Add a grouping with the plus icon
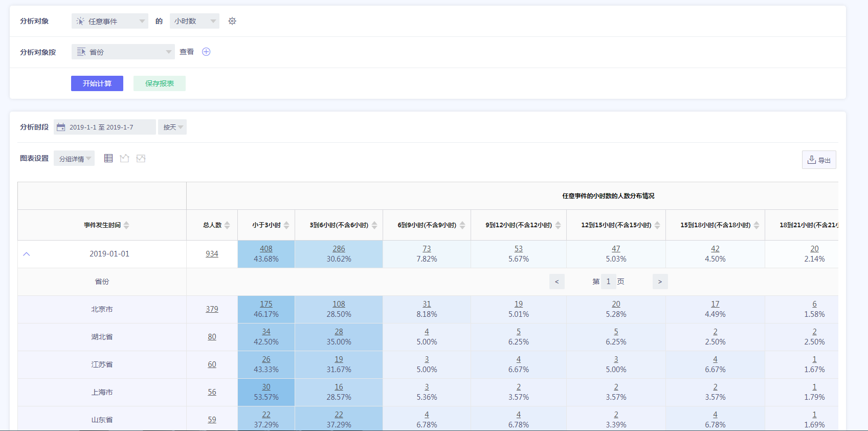This screenshot has width=868, height=431. point(206,52)
